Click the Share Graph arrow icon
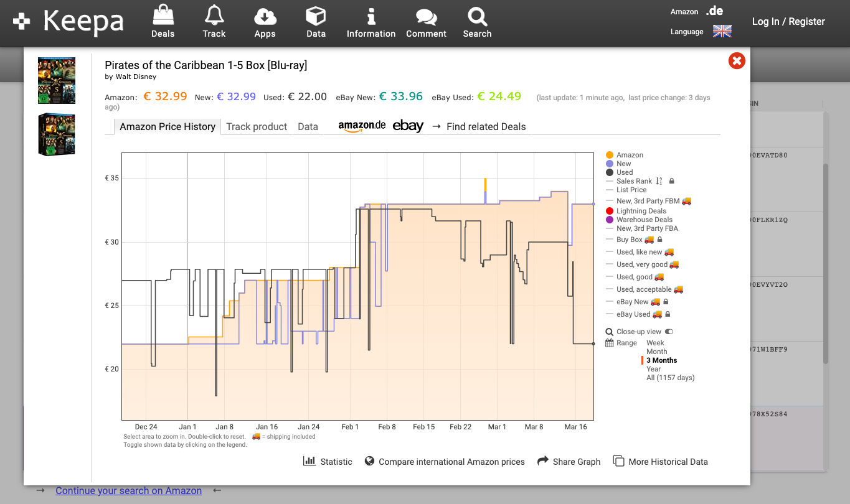The height and width of the screenshot is (504, 850). [542, 461]
